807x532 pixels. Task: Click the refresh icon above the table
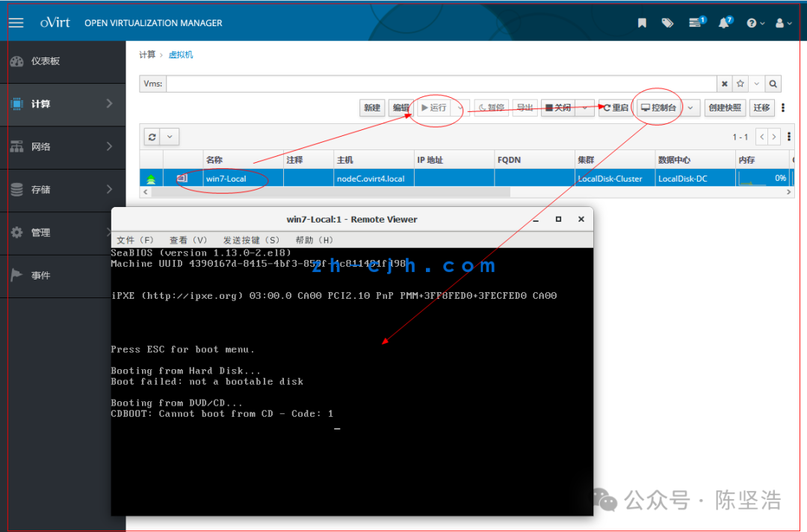152,137
